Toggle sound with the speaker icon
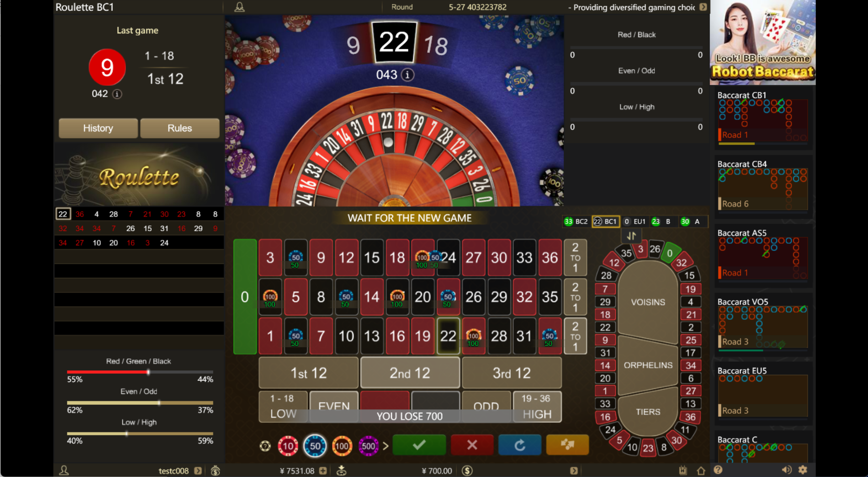 click(786, 470)
